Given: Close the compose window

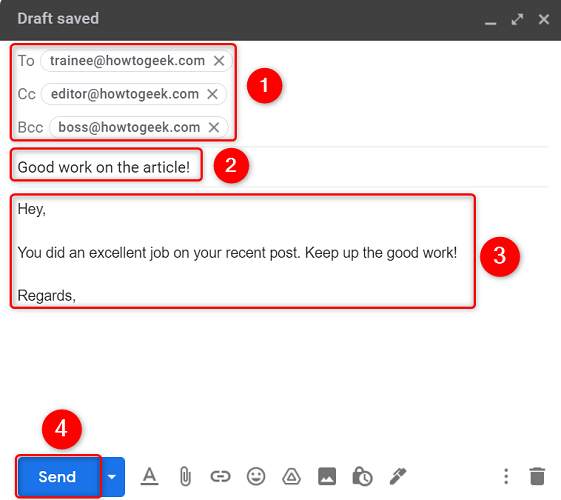Looking at the screenshot, I should [x=544, y=19].
